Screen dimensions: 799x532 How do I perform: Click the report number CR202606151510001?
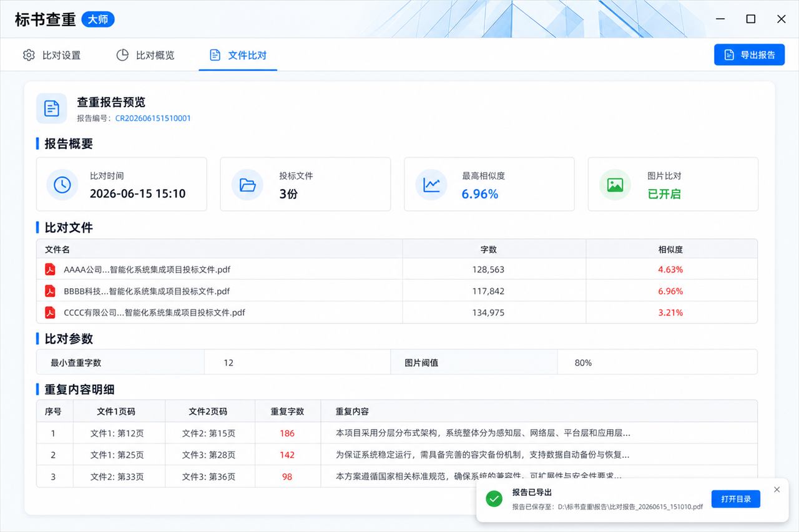coord(153,118)
